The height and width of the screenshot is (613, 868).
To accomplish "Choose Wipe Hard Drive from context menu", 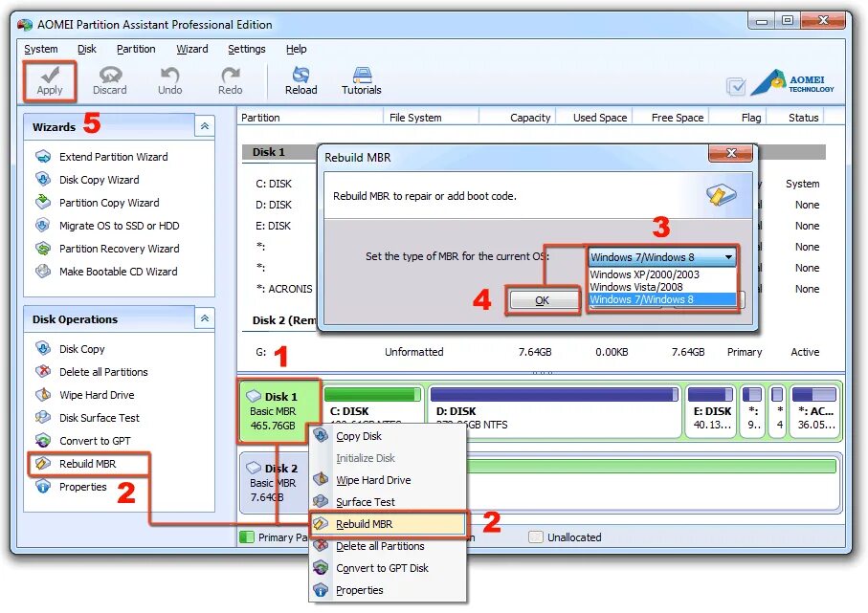I will tap(388, 480).
